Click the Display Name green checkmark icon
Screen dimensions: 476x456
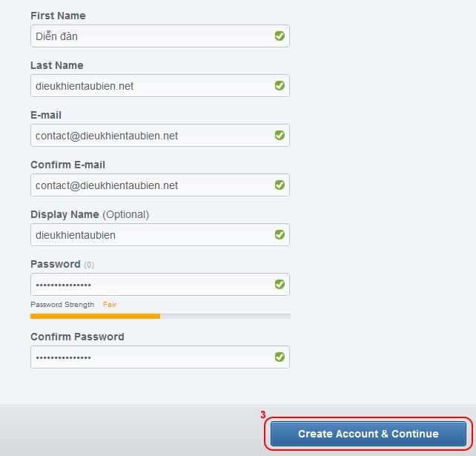tap(280, 235)
